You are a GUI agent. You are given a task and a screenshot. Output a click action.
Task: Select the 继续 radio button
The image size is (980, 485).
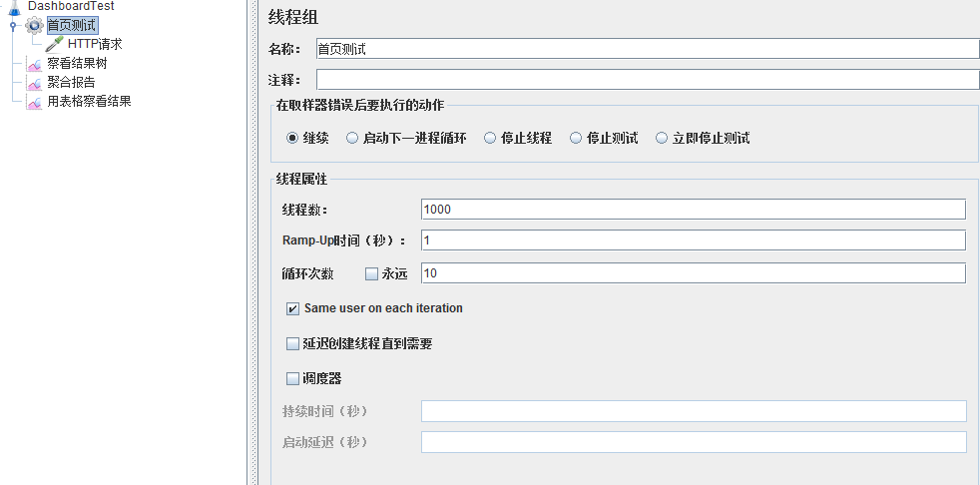pos(291,138)
